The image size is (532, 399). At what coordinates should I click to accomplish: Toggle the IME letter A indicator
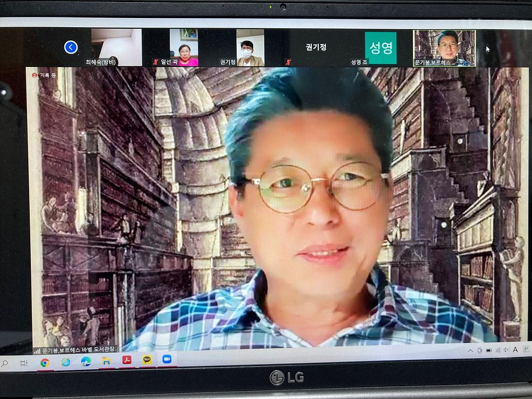(515, 350)
